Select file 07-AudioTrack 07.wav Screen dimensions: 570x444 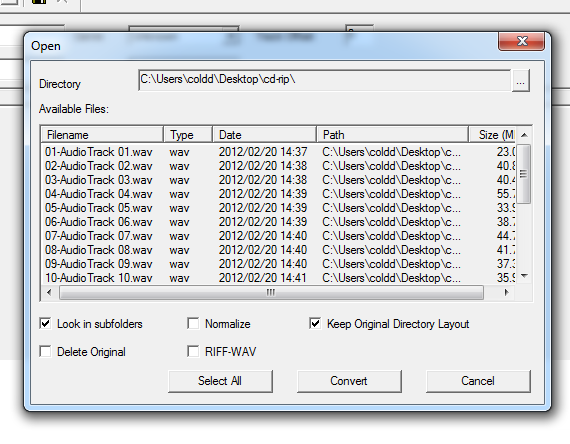point(99,236)
